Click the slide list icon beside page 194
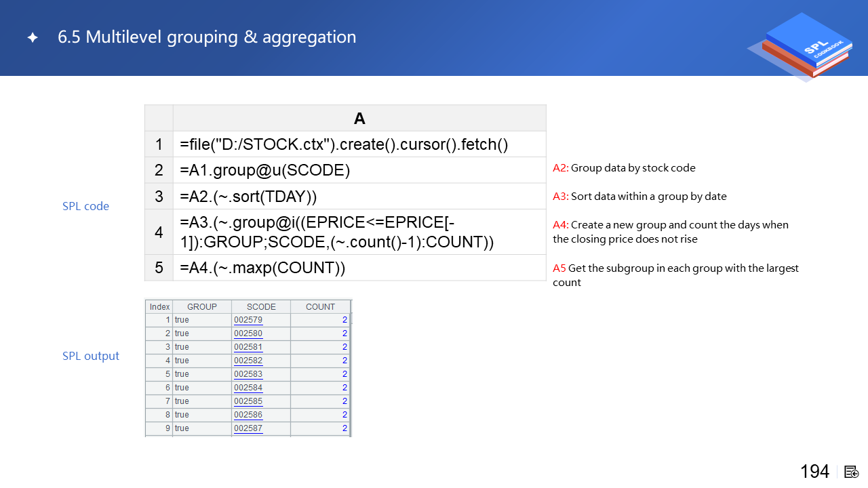Image resolution: width=868 pixels, height=488 pixels. [852, 472]
